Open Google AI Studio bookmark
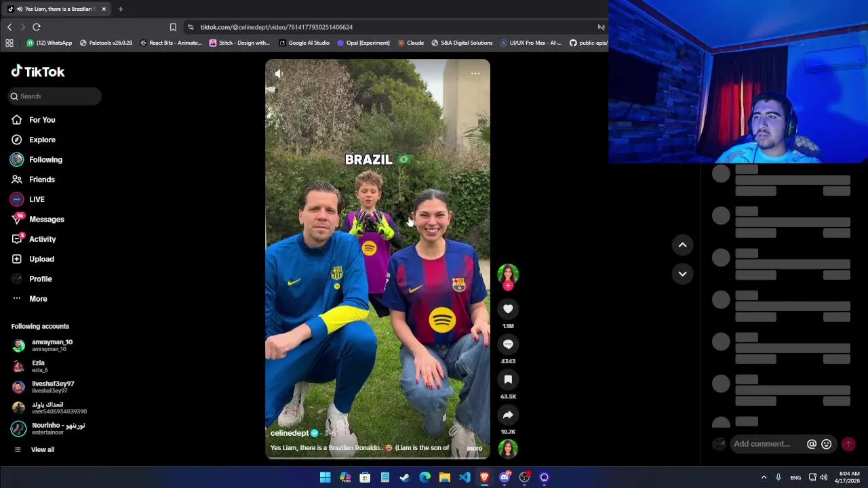Image resolution: width=868 pixels, height=488 pixels. point(304,43)
